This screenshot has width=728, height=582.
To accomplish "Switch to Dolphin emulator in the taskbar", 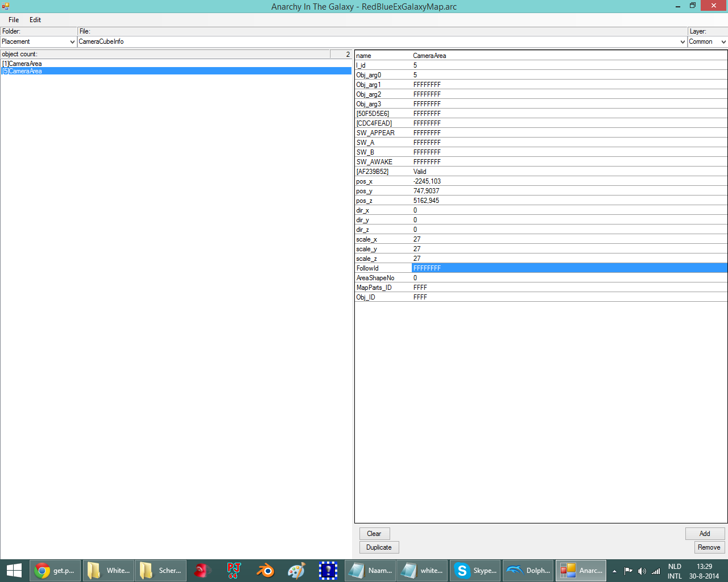I will [x=528, y=571].
